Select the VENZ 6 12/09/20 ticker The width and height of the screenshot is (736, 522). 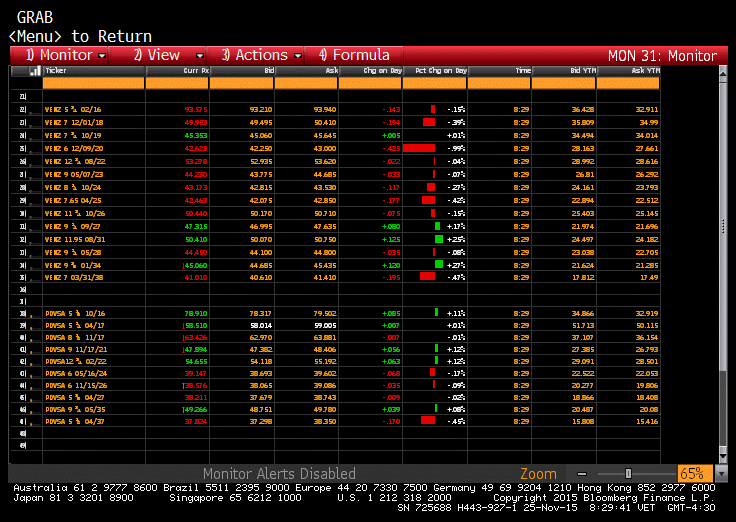point(74,148)
